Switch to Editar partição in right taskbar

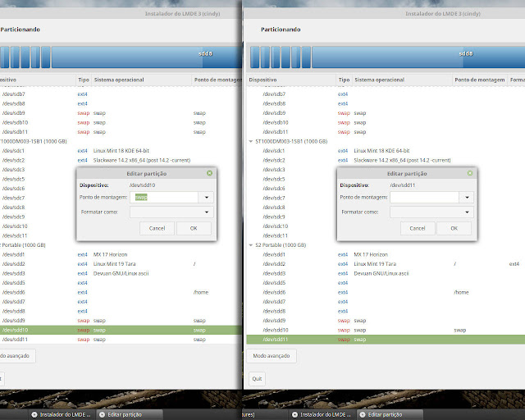click(x=390, y=414)
